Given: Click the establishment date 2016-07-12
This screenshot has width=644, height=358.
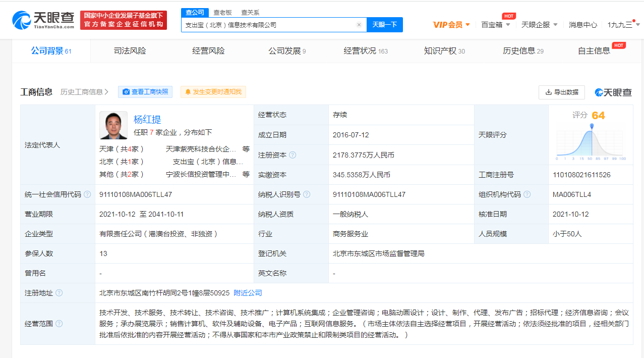Looking at the screenshot, I should 351,135.
